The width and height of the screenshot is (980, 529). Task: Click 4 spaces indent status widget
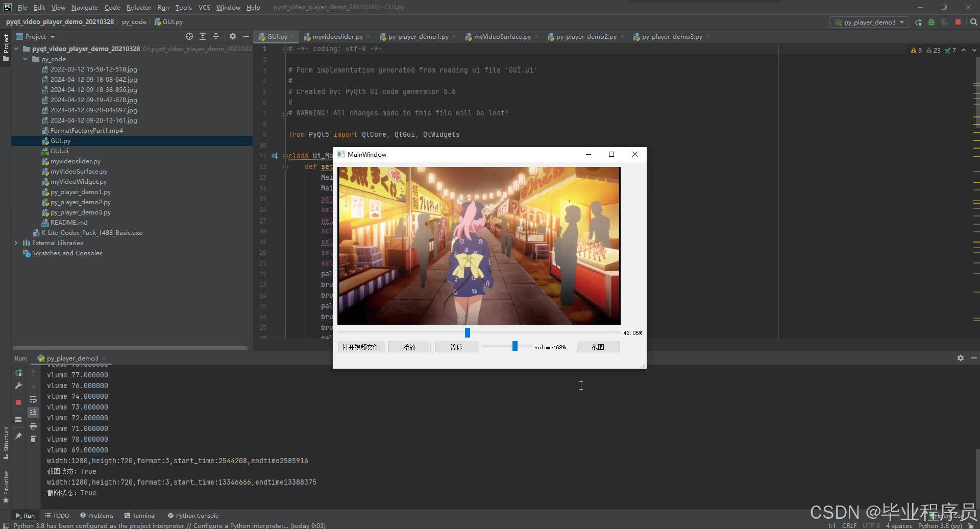coord(899,525)
